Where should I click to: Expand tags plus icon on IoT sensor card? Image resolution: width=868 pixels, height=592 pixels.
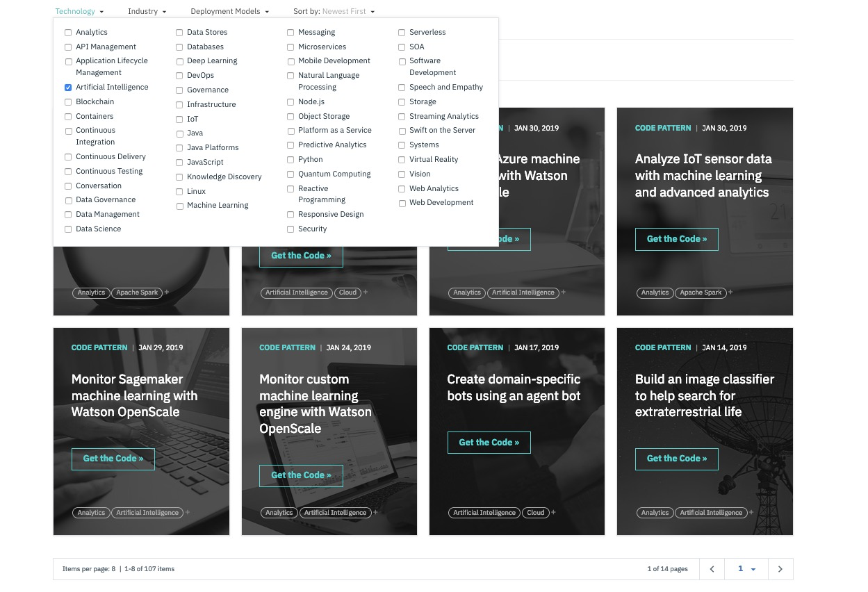click(730, 293)
